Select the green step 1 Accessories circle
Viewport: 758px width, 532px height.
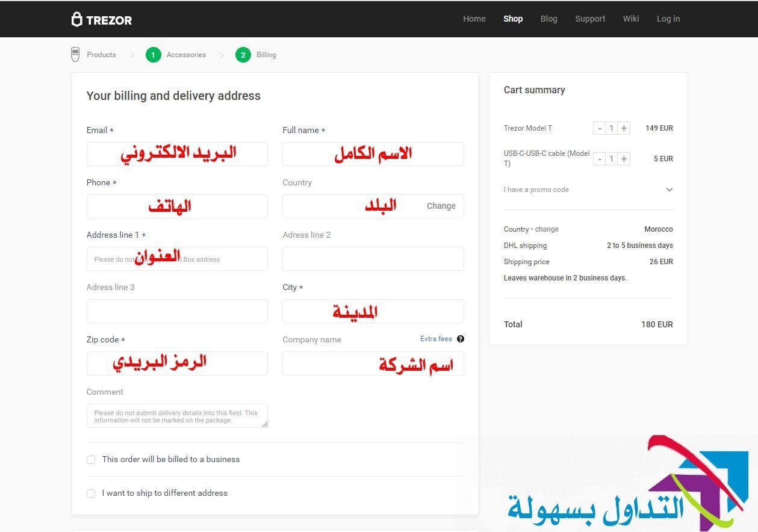pos(153,54)
